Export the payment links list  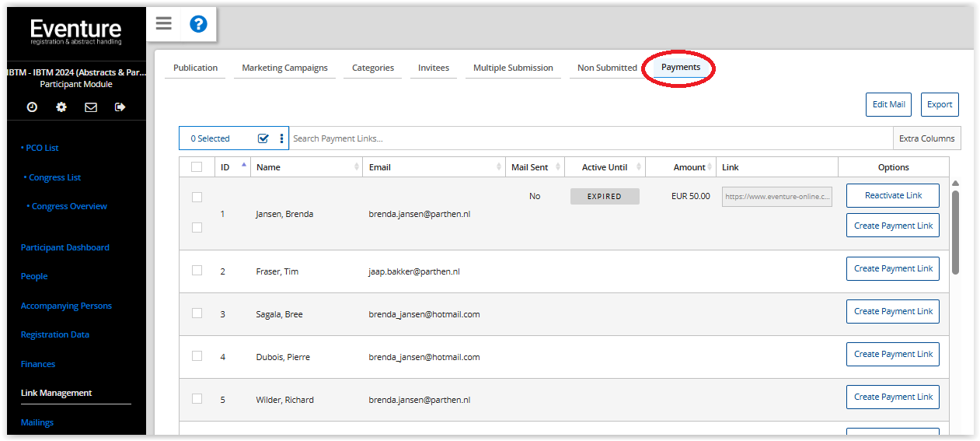[940, 104]
